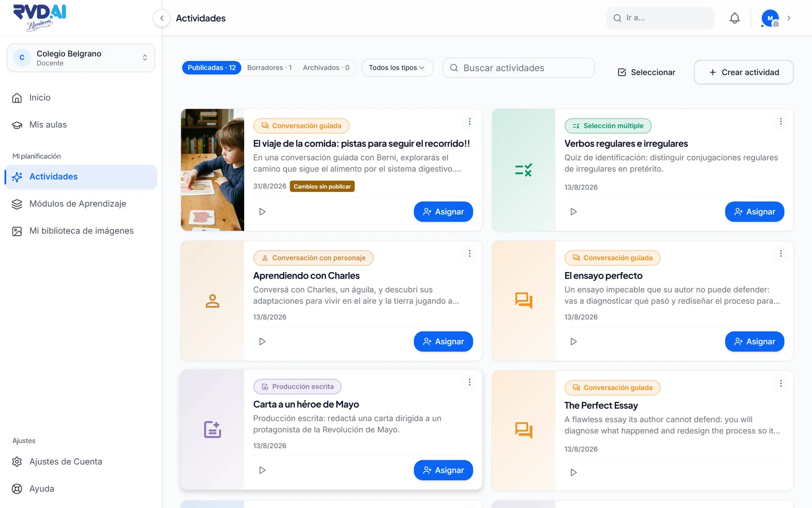Click the Producción escrita tag
Viewport: 812px width, 508px height.
tap(297, 387)
